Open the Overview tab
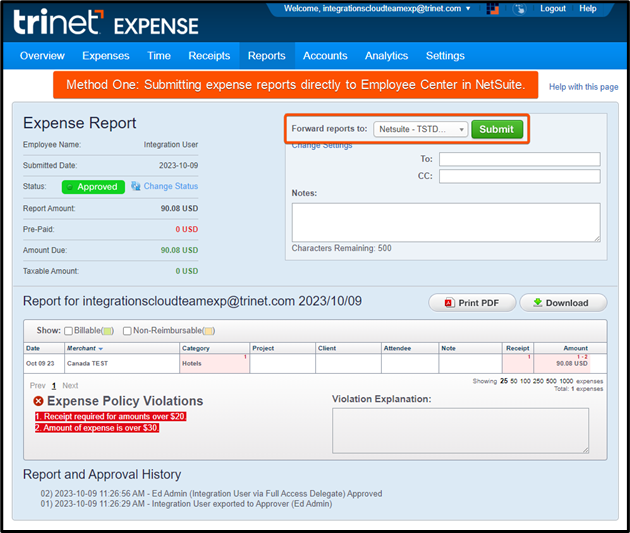 coord(42,55)
